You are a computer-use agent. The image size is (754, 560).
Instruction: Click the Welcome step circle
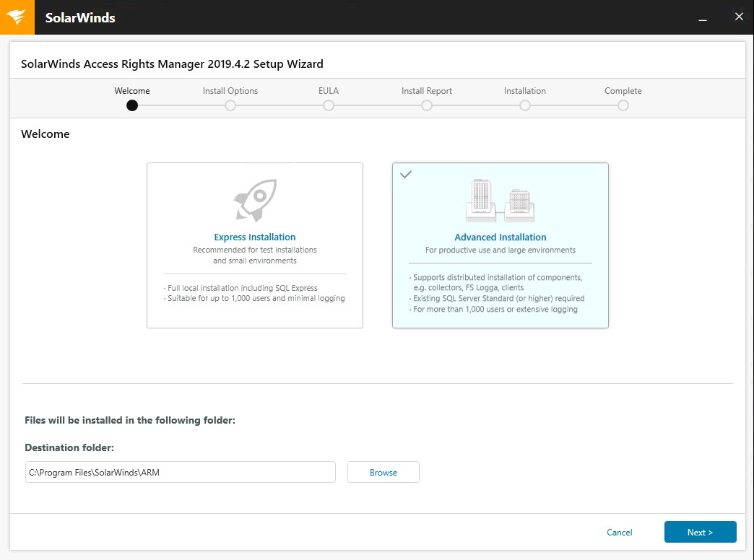point(132,105)
